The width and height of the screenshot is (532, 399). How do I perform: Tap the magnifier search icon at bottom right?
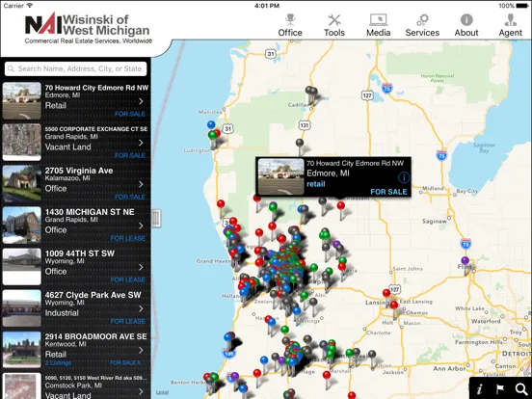coord(521,388)
